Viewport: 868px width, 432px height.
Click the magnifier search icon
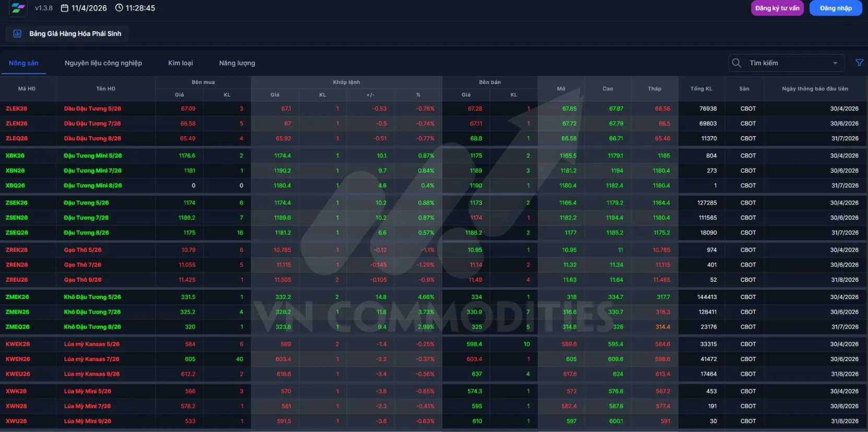[x=736, y=63]
